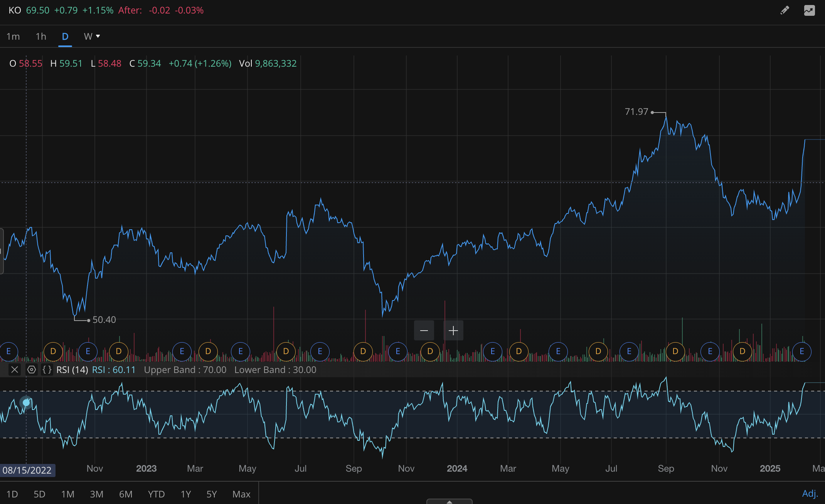Click the 08/15/2022 date label

[27, 470]
